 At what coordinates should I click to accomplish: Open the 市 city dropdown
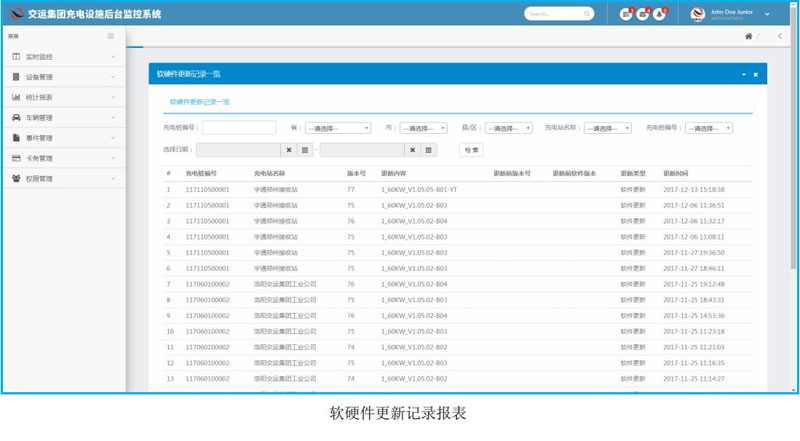coord(423,128)
